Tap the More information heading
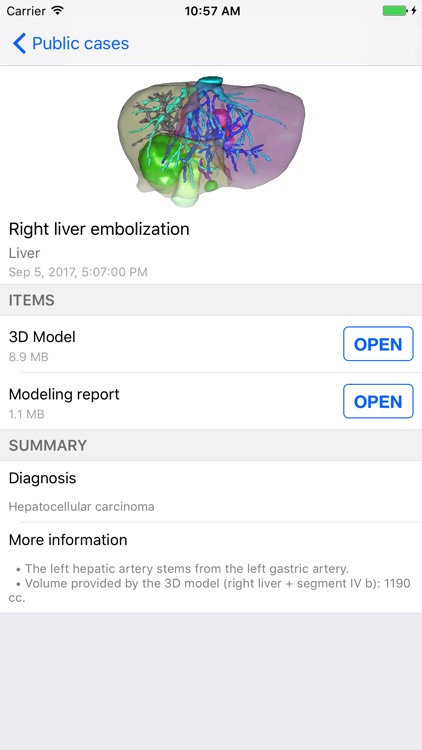 click(x=68, y=540)
